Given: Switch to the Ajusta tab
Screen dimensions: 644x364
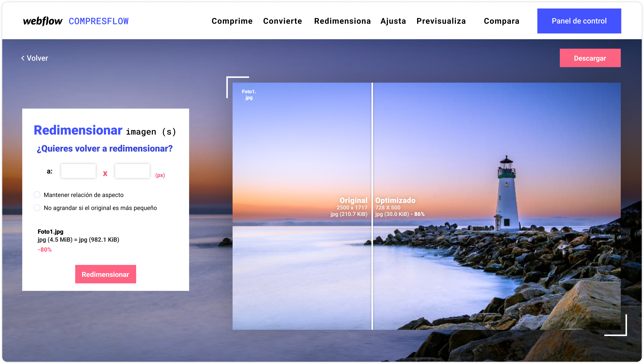Looking at the screenshot, I should tap(393, 21).
